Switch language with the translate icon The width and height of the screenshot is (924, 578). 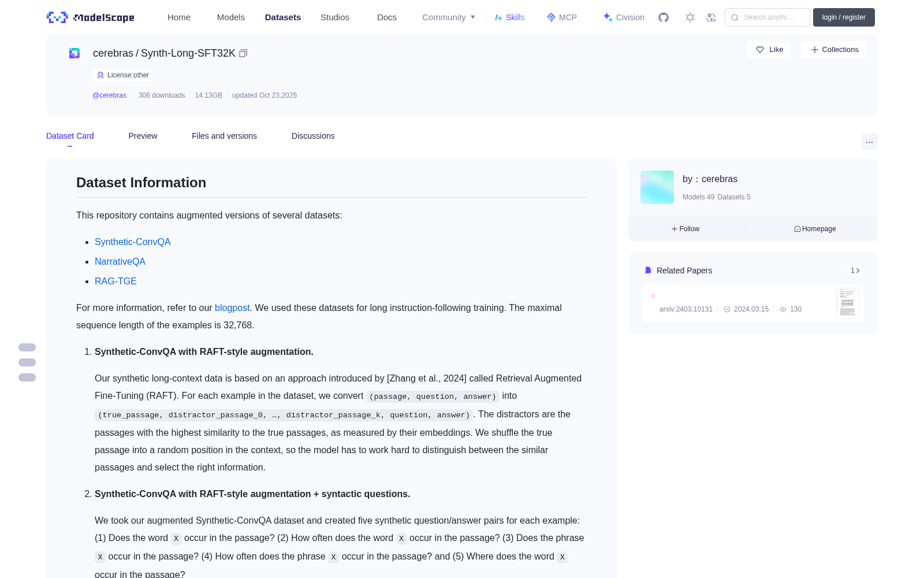(711, 17)
